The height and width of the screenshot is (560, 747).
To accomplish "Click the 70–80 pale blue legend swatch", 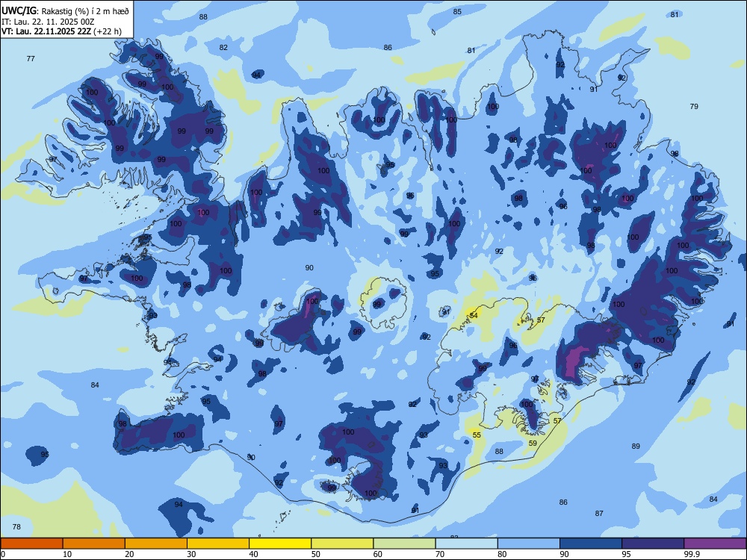I will tap(466, 544).
